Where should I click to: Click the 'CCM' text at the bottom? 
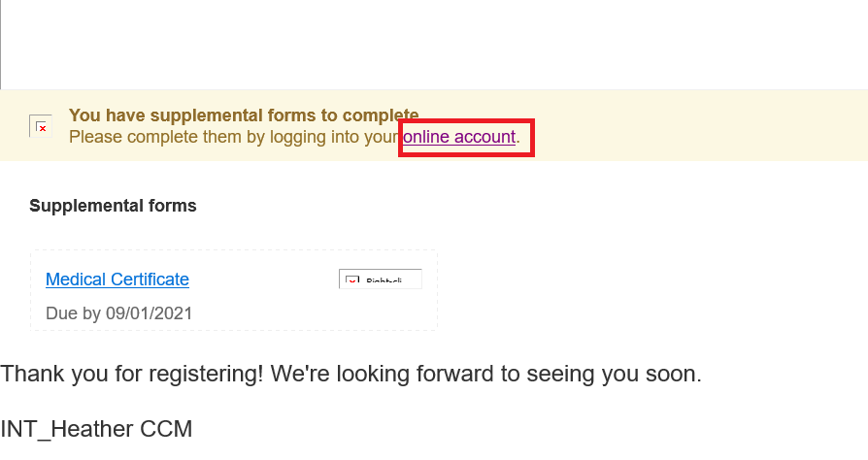pyautogui.click(x=166, y=428)
